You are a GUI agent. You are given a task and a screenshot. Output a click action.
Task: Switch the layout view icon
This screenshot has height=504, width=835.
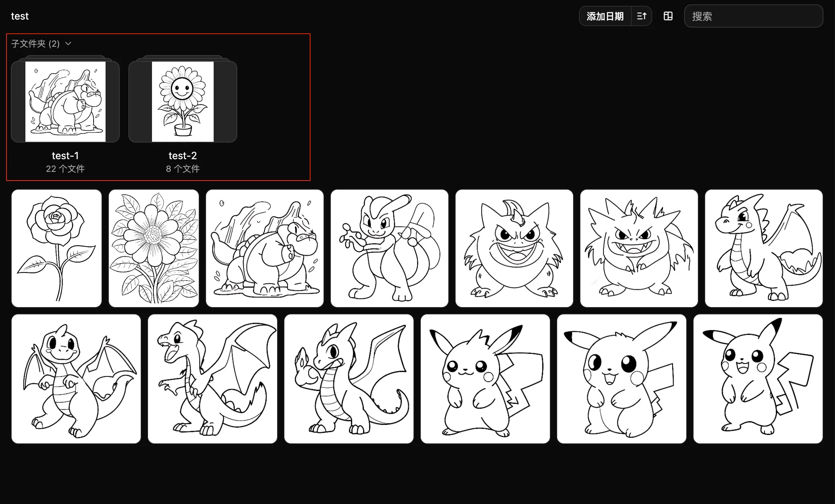tap(668, 16)
